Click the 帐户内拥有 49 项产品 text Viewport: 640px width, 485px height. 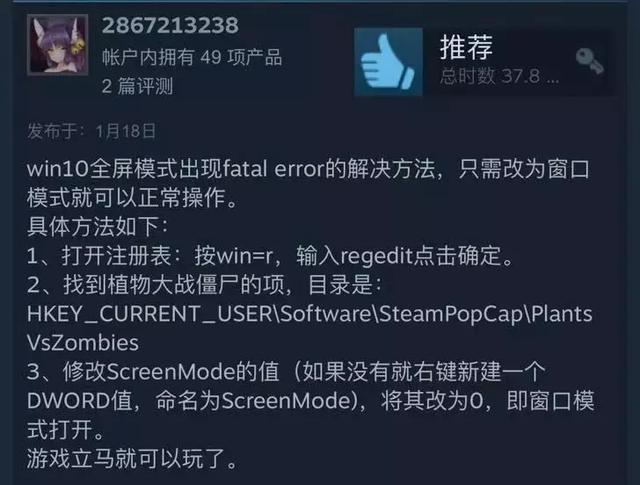point(192,57)
